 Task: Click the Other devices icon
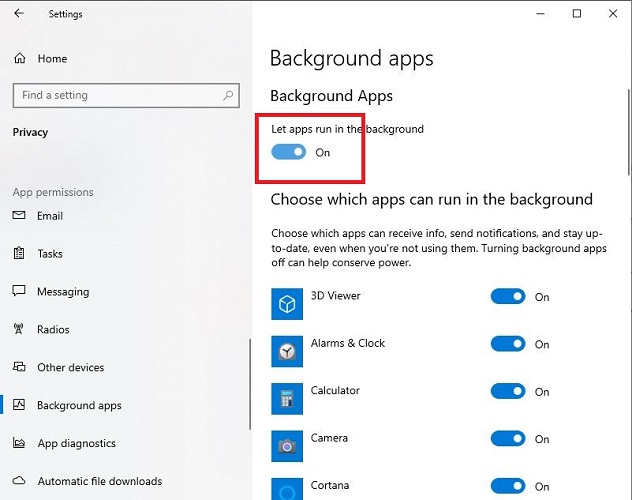pos(19,367)
